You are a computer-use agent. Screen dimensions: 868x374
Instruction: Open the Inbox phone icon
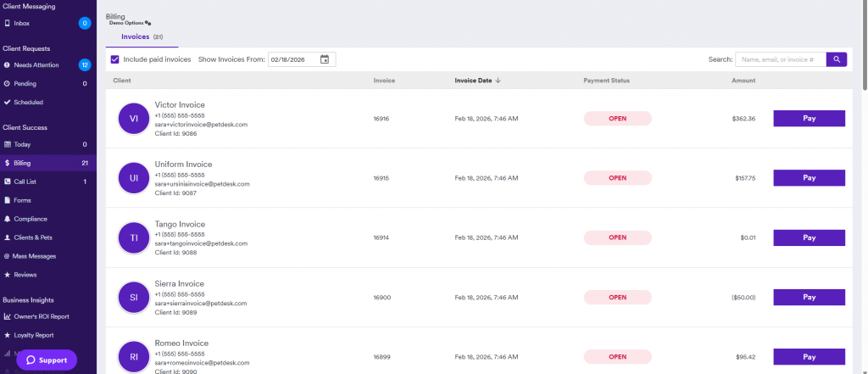(7, 23)
